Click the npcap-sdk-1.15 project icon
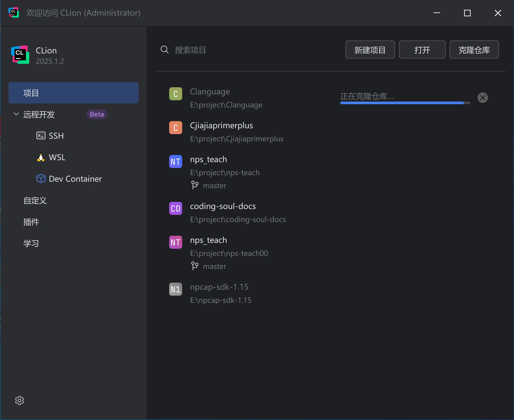The height and width of the screenshot is (420, 514). (x=175, y=289)
